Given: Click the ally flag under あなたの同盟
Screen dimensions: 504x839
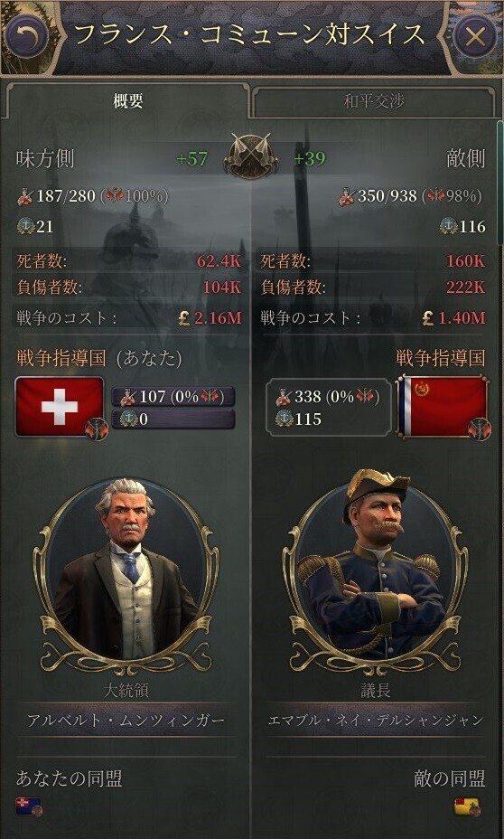Looking at the screenshot, I should coord(28,806).
